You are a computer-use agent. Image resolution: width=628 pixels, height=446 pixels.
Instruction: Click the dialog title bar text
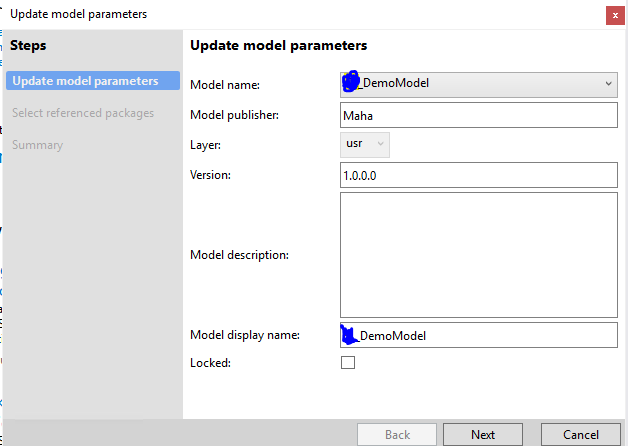click(78, 14)
